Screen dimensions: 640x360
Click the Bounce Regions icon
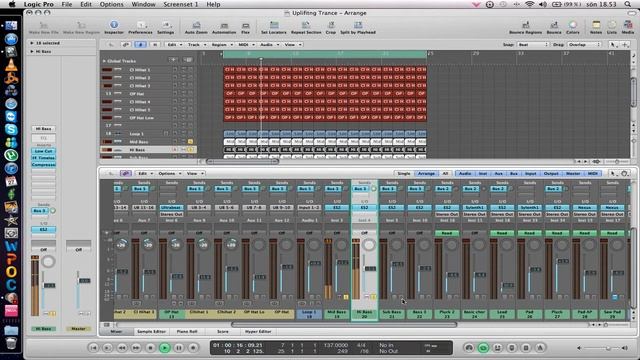click(x=525, y=27)
